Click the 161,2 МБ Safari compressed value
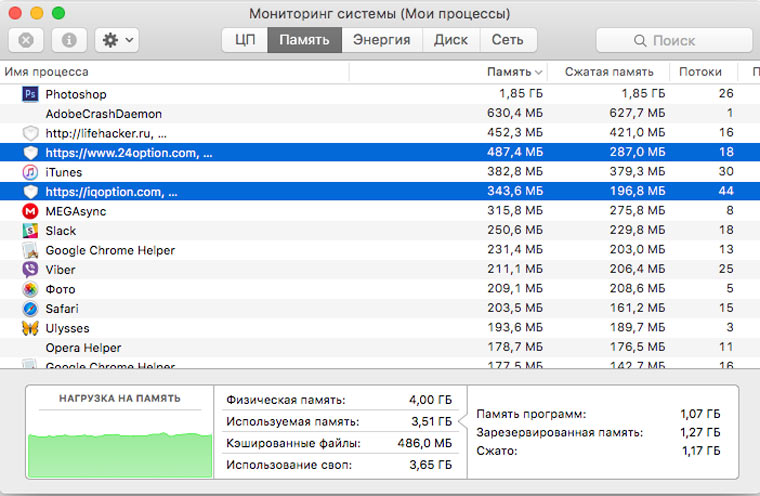Viewport: 760px width, 496px height. (x=637, y=308)
